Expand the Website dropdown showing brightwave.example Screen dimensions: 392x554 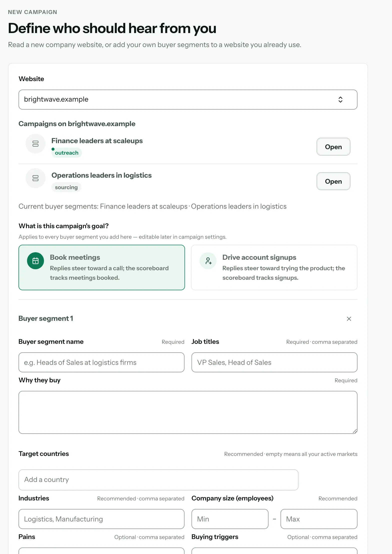point(188,100)
